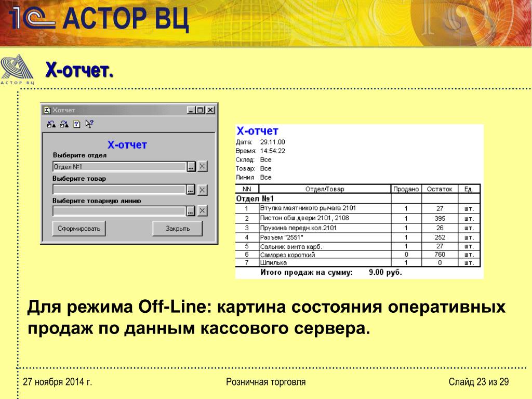Clear the 'Выберите товар' field with its X button

click(x=202, y=190)
